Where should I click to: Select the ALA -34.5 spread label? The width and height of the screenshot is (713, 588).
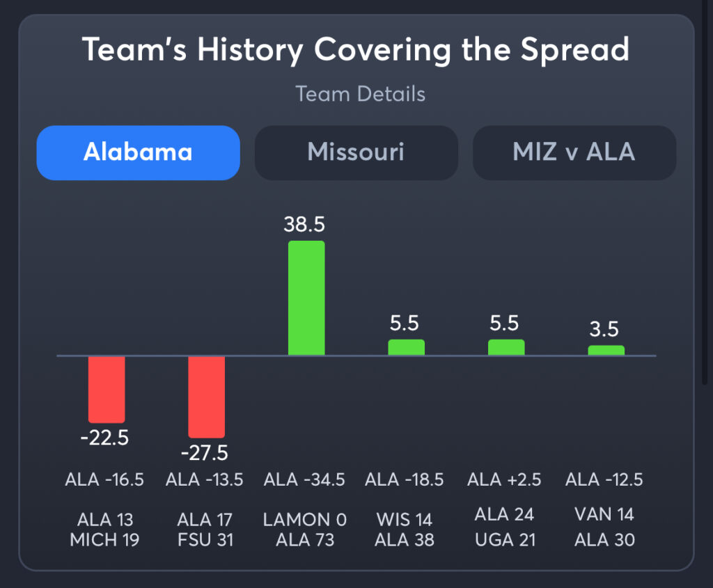point(305,479)
